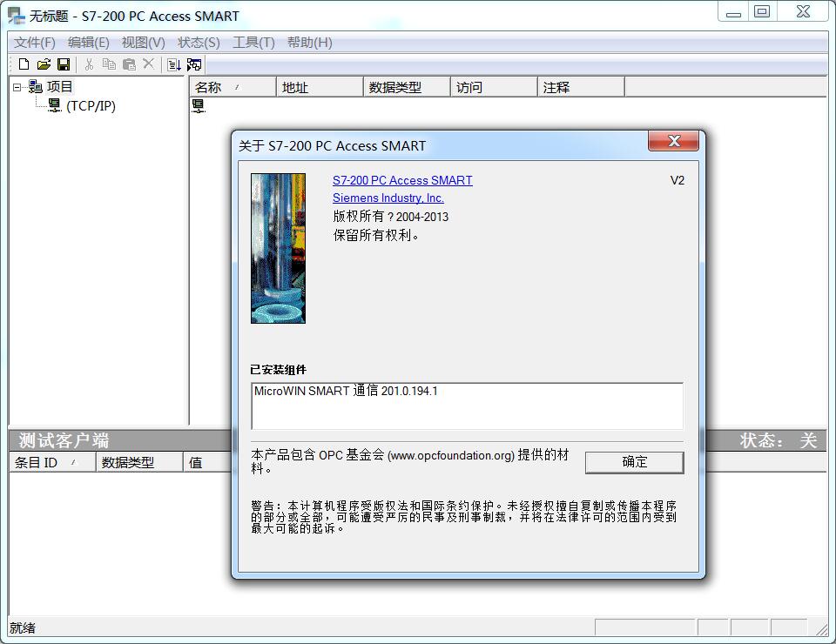Sort by the 地址 column header
The height and width of the screenshot is (644, 836).
pos(320,87)
